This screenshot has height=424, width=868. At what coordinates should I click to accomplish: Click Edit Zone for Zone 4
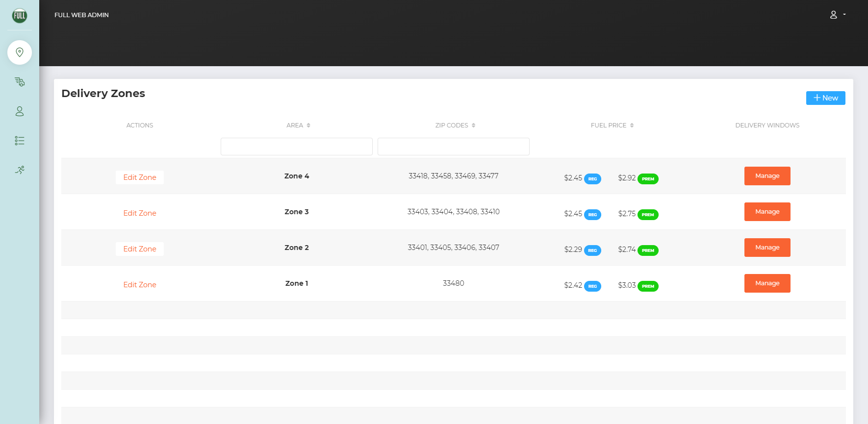click(140, 177)
